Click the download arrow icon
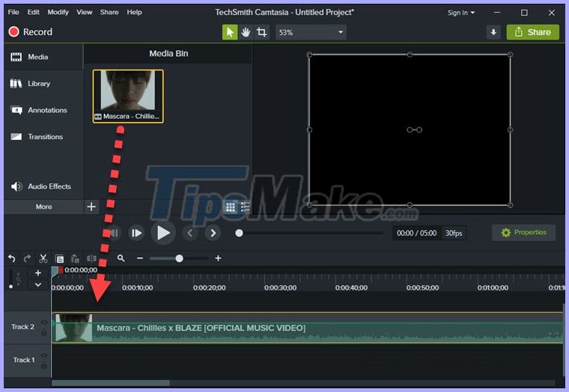This screenshot has height=392, width=569. pyautogui.click(x=493, y=32)
